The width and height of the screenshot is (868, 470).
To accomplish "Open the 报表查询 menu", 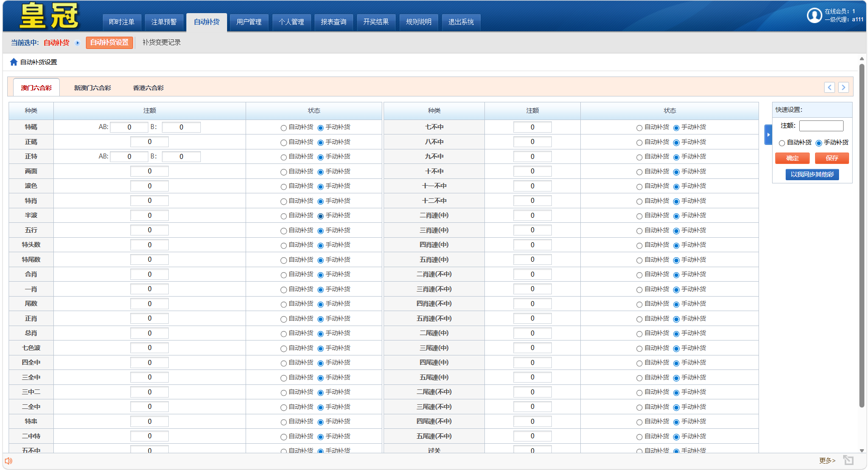I will 333,22.
